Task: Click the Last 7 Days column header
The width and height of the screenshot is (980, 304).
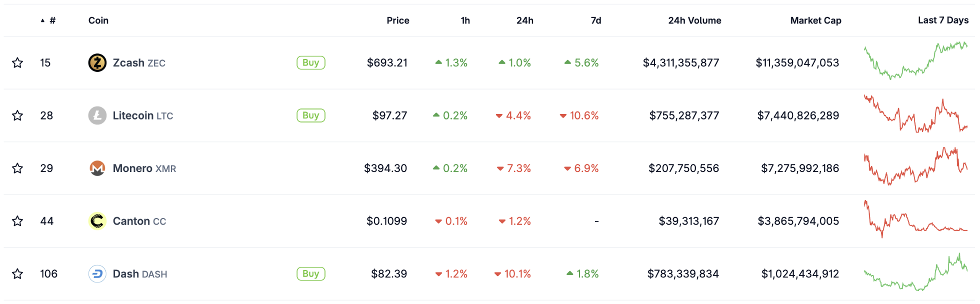Action: pyautogui.click(x=942, y=20)
